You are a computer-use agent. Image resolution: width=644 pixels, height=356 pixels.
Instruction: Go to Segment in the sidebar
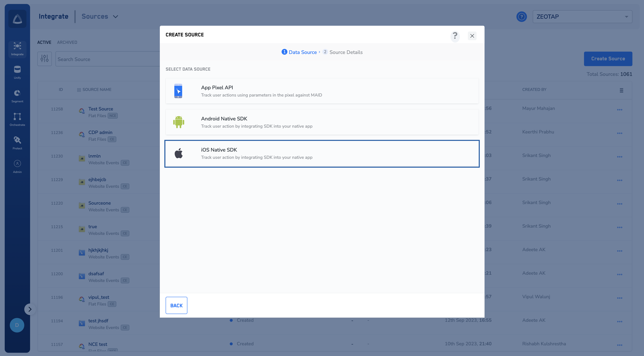tap(17, 96)
